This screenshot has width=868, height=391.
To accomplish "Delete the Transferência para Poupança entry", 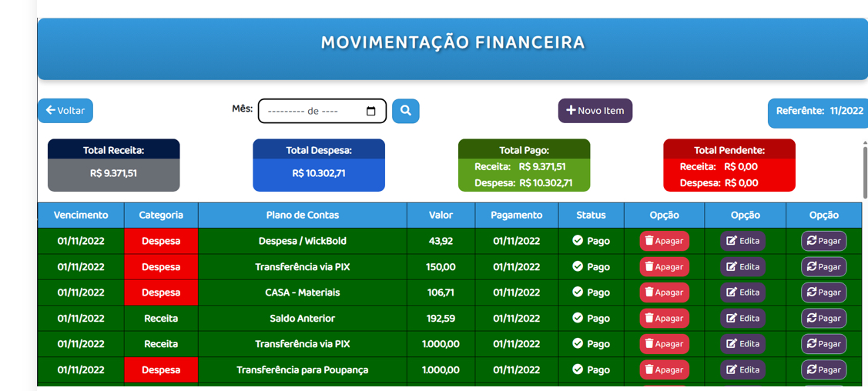I will click(x=664, y=370).
